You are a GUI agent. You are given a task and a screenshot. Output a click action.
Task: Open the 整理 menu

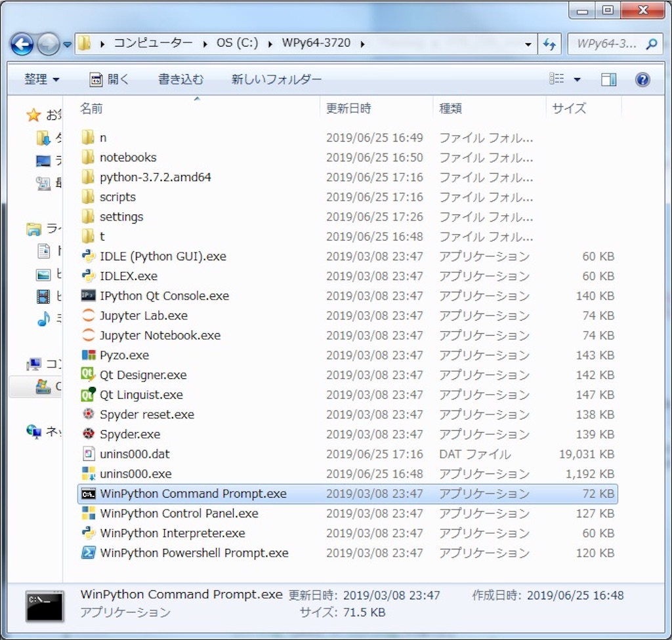41,79
